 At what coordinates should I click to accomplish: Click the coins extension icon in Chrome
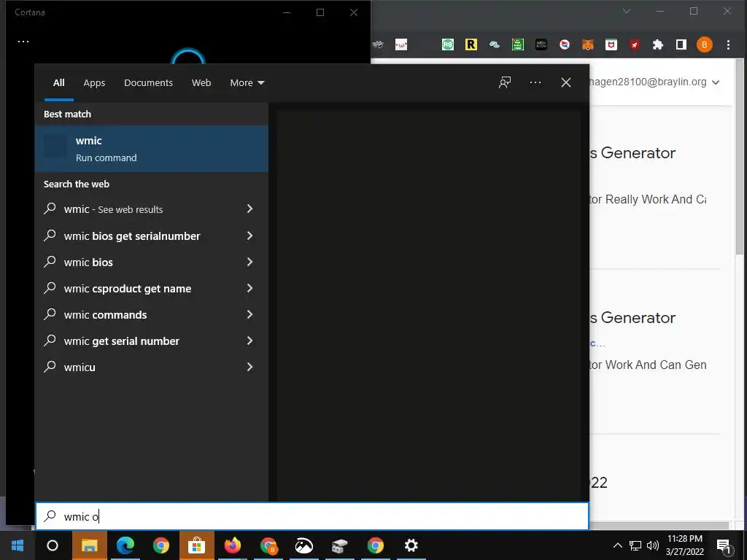tap(495, 44)
